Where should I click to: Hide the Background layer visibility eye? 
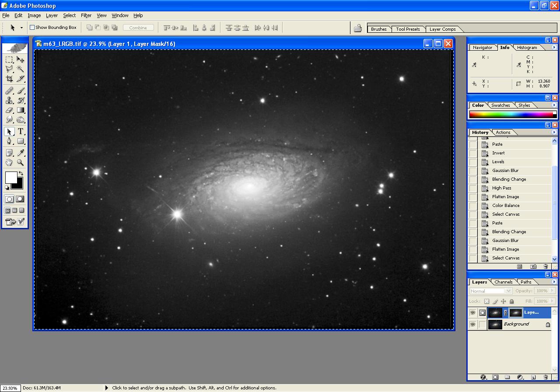point(472,325)
